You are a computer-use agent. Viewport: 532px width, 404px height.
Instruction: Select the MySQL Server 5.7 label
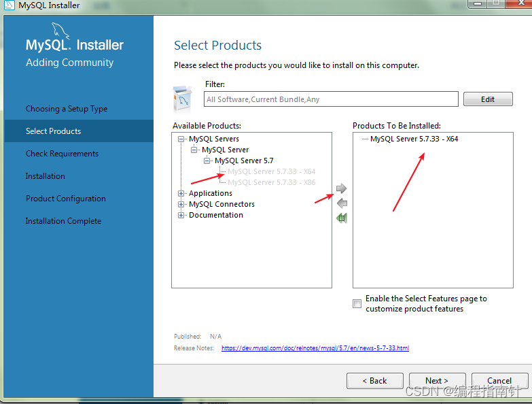coord(244,161)
